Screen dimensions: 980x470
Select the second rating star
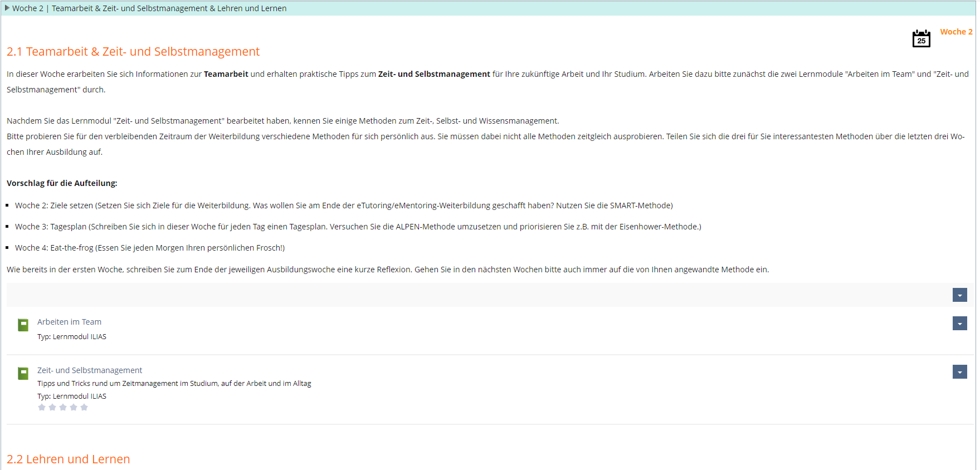pyautogui.click(x=52, y=408)
